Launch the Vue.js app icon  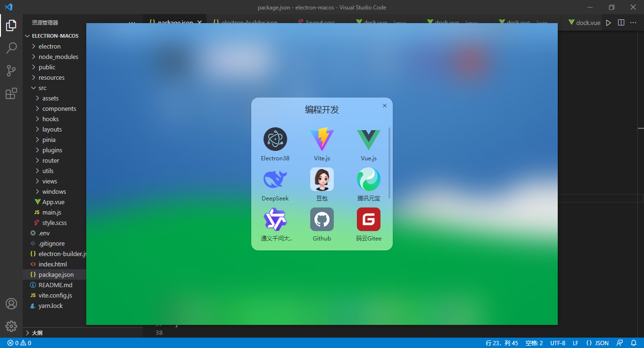(369, 139)
